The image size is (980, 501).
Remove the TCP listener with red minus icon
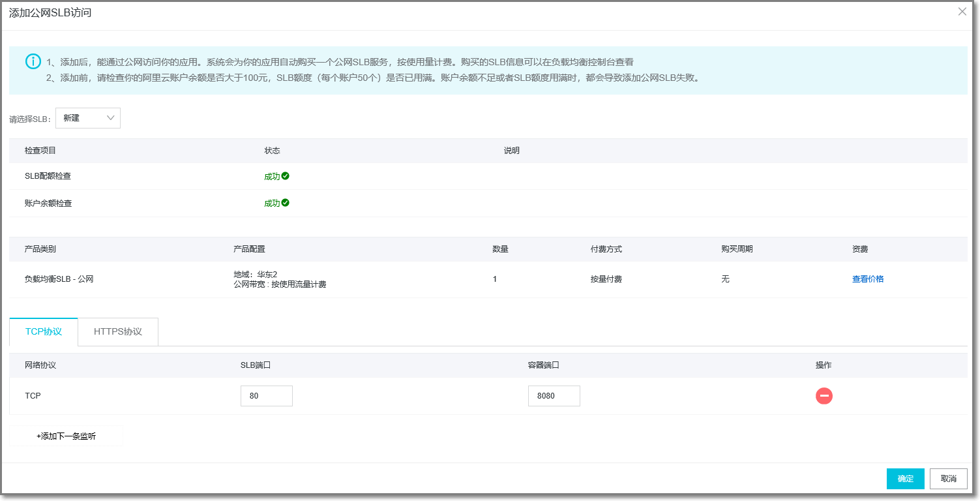824,396
